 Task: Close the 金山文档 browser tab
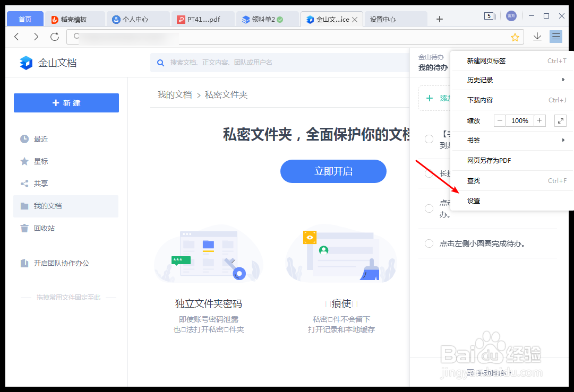(x=355, y=20)
